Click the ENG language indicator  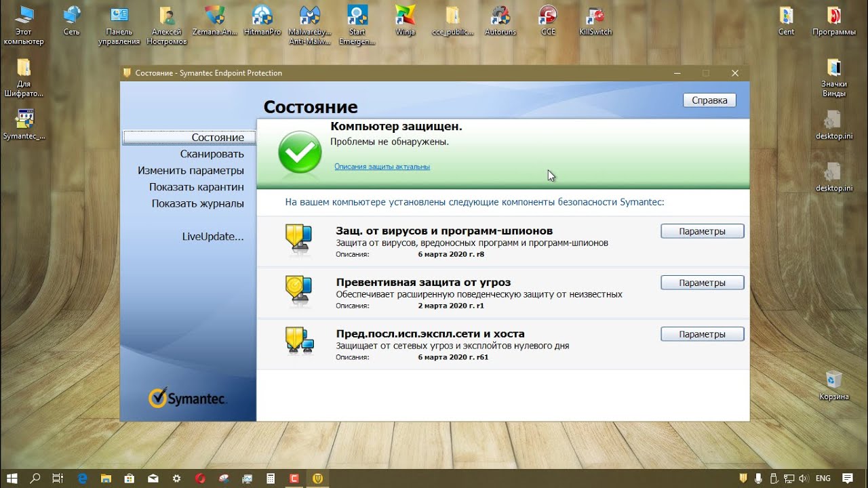click(x=823, y=478)
